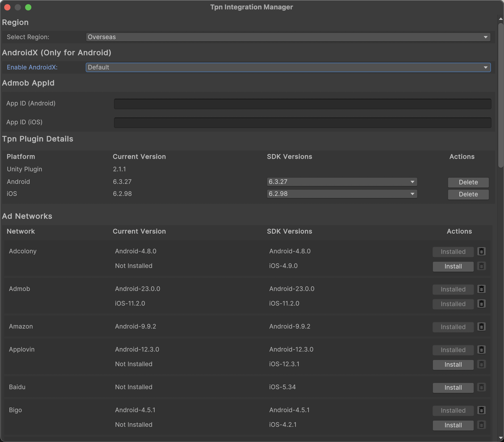
Task: Click trash icon for Bigo Android-4.5.1
Action: click(481, 410)
